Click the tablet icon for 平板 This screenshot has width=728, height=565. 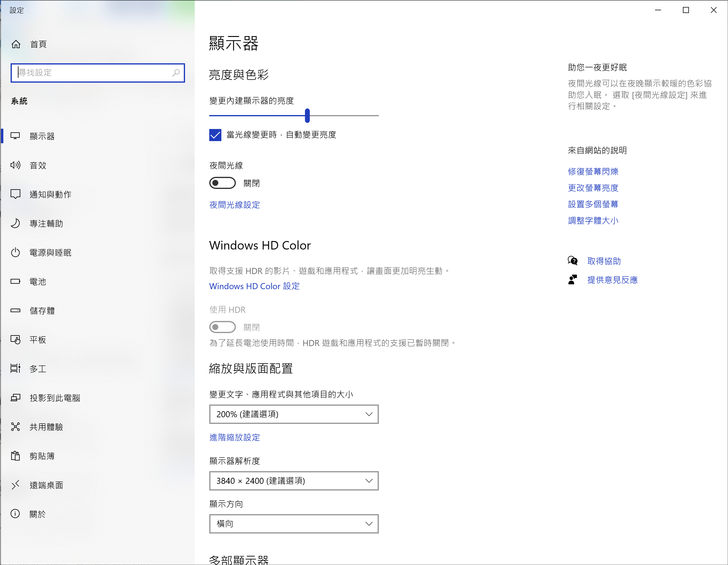pyautogui.click(x=15, y=340)
